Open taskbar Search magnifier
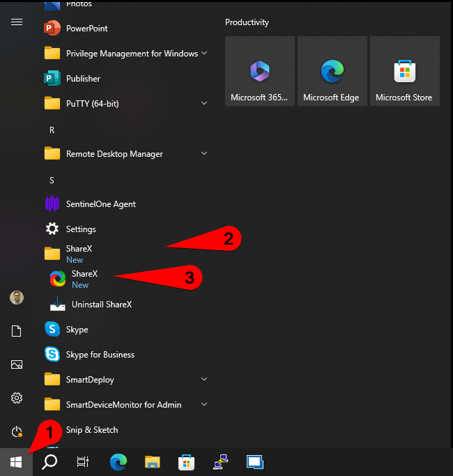453x476 pixels. 49,462
